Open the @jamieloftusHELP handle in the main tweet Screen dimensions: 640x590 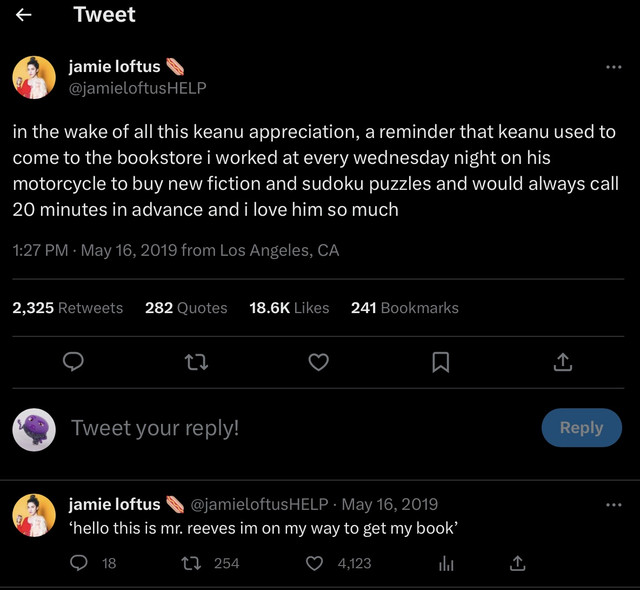138,88
